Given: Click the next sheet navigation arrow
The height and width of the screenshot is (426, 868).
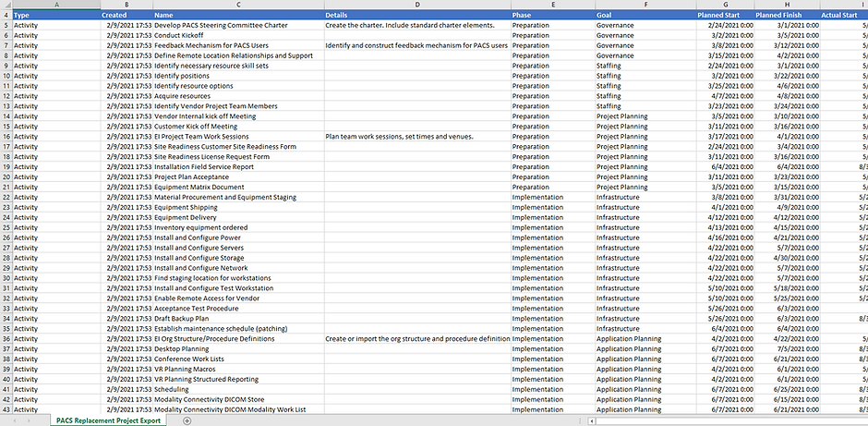Looking at the screenshot, I should [29, 421].
